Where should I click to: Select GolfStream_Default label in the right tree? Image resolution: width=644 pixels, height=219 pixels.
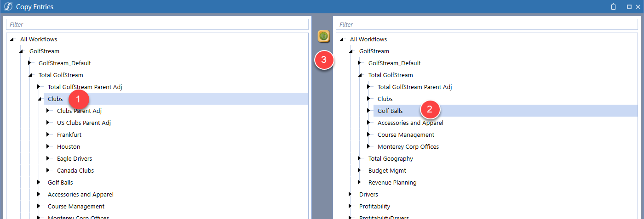point(395,63)
